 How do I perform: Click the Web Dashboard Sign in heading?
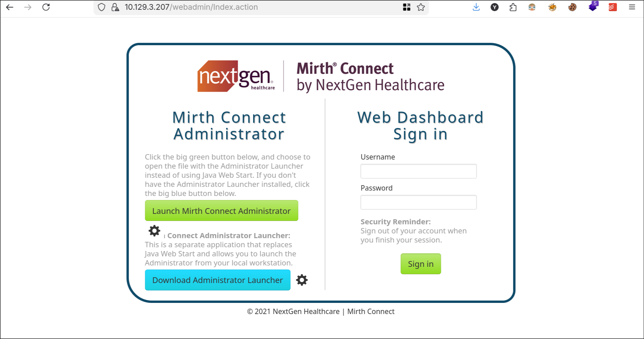tap(420, 126)
